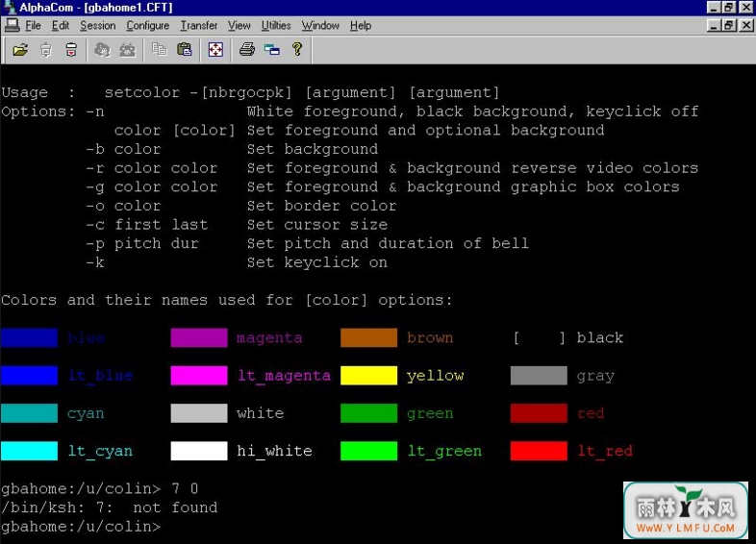Open the Window menu

point(320,26)
